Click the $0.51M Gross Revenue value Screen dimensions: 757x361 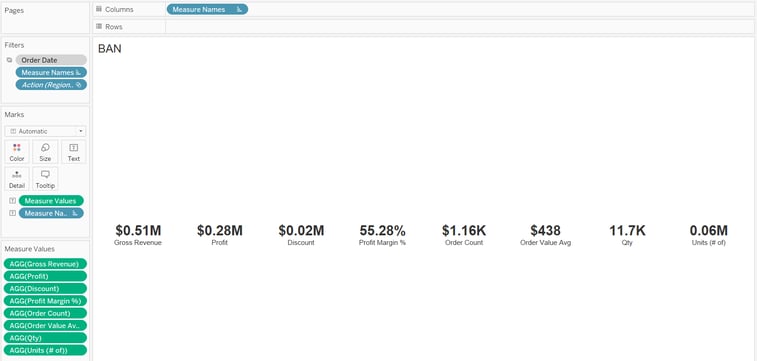pos(138,231)
